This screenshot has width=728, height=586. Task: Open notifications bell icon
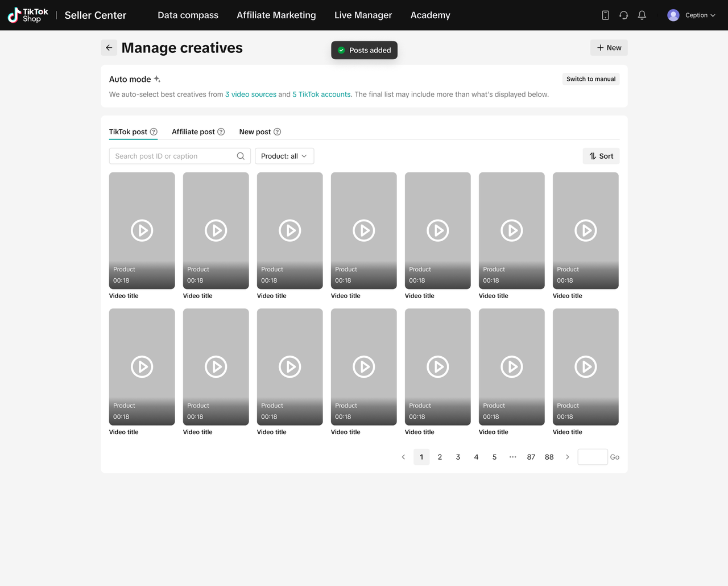642,15
